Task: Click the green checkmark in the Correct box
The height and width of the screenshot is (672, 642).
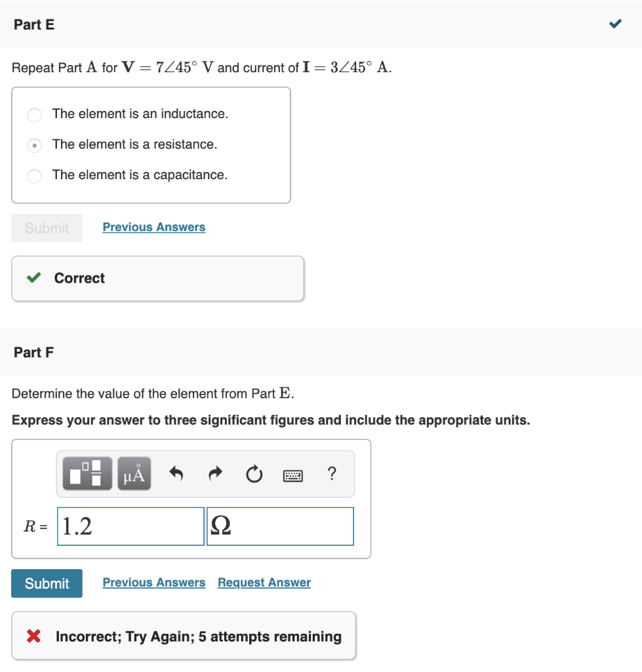Action: pyautogui.click(x=33, y=278)
